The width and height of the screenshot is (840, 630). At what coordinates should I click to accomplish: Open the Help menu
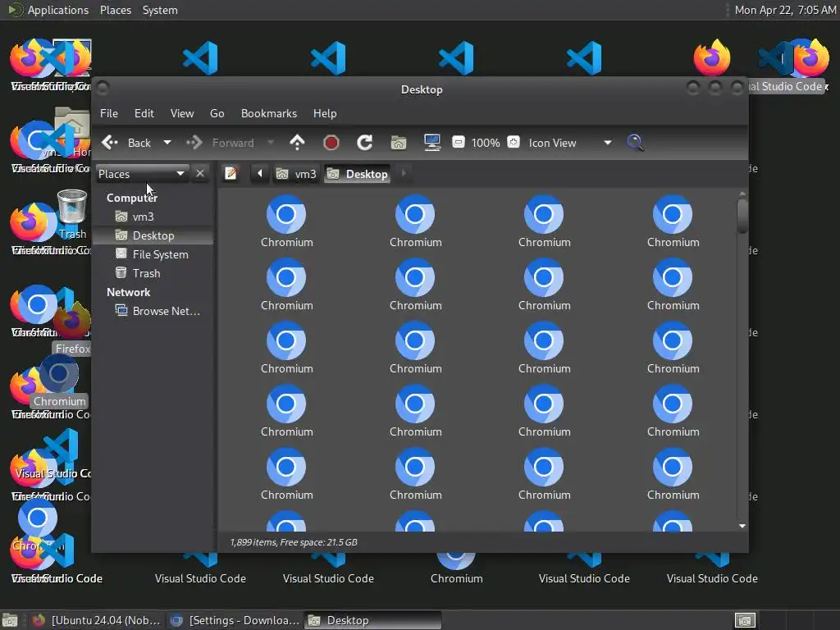pyautogui.click(x=325, y=113)
